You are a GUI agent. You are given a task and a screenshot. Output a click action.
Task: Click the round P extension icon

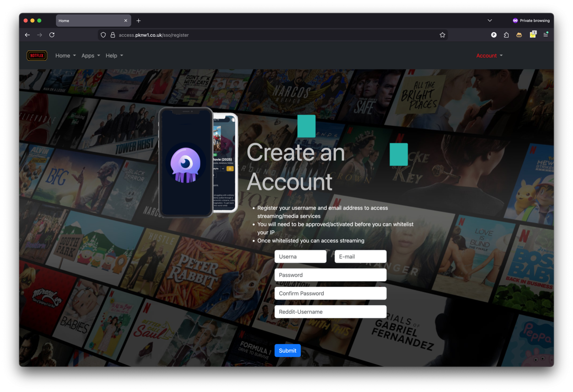point(494,35)
